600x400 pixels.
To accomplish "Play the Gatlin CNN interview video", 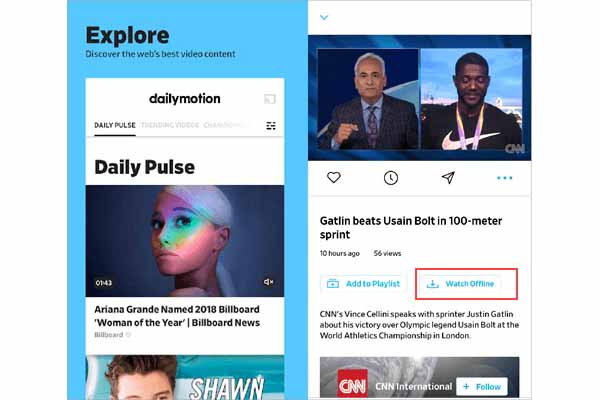I will point(419,98).
